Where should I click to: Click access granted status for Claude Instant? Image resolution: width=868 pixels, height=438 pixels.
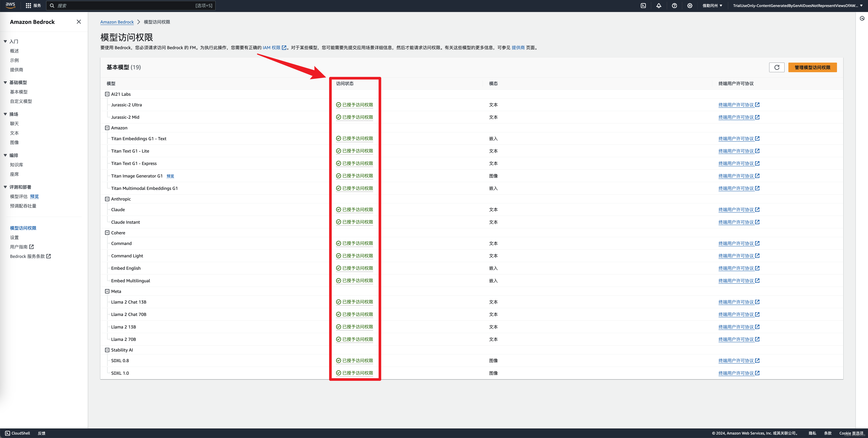tap(355, 222)
